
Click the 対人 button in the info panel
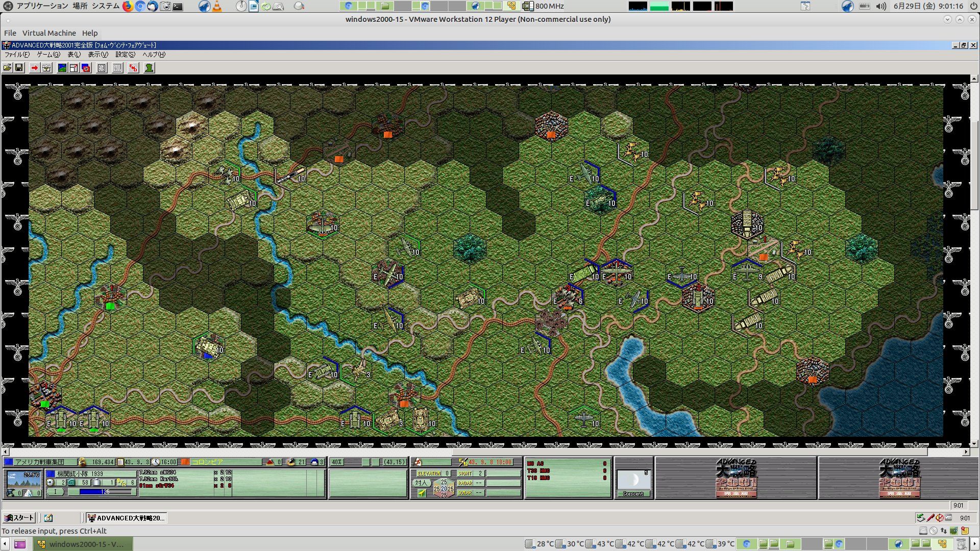(x=421, y=483)
